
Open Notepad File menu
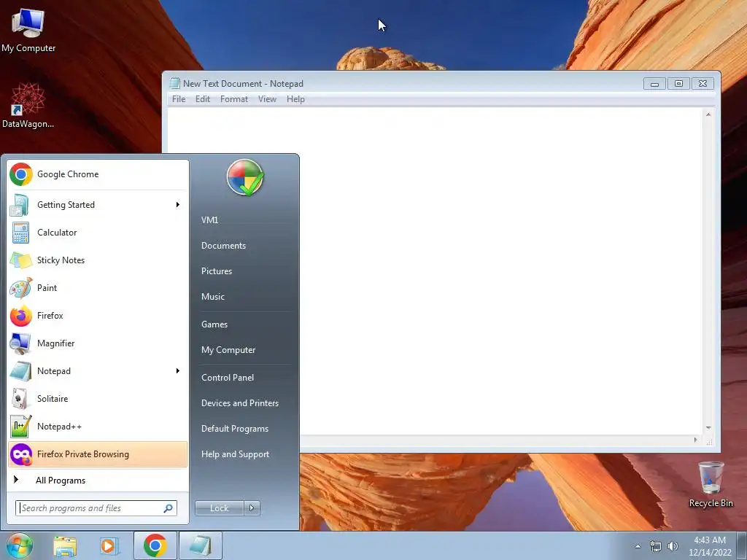pyautogui.click(x=179, y=99)
